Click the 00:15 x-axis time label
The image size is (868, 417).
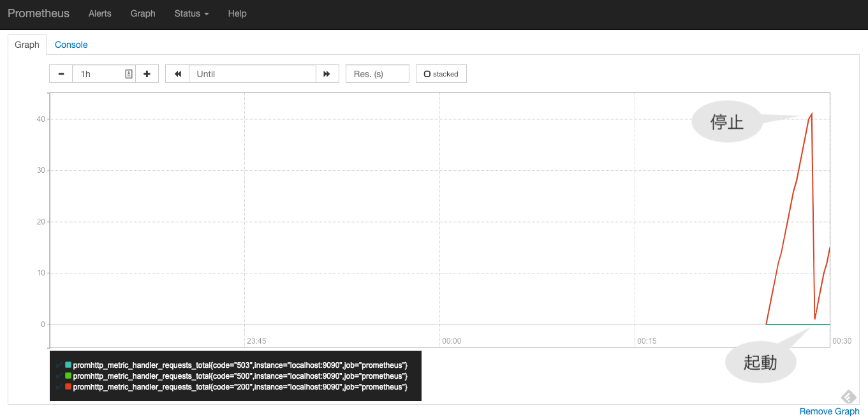click(x=647, y=341)
